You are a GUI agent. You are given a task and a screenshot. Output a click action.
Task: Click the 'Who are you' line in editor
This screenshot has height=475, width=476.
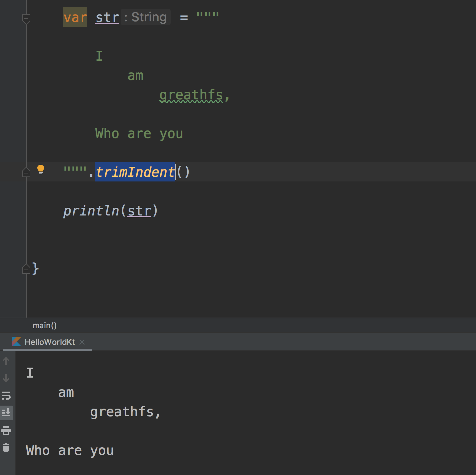coord(139,133)
